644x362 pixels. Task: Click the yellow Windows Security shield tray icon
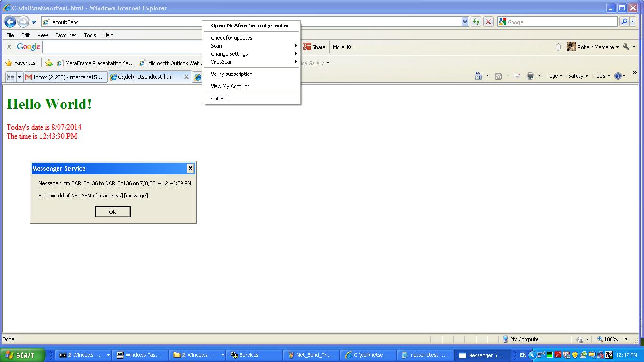coord(575,355)
